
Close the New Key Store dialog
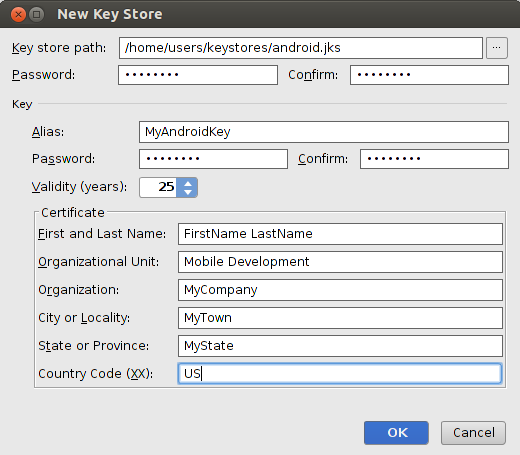pyautogui.click(x=18, y=14)
